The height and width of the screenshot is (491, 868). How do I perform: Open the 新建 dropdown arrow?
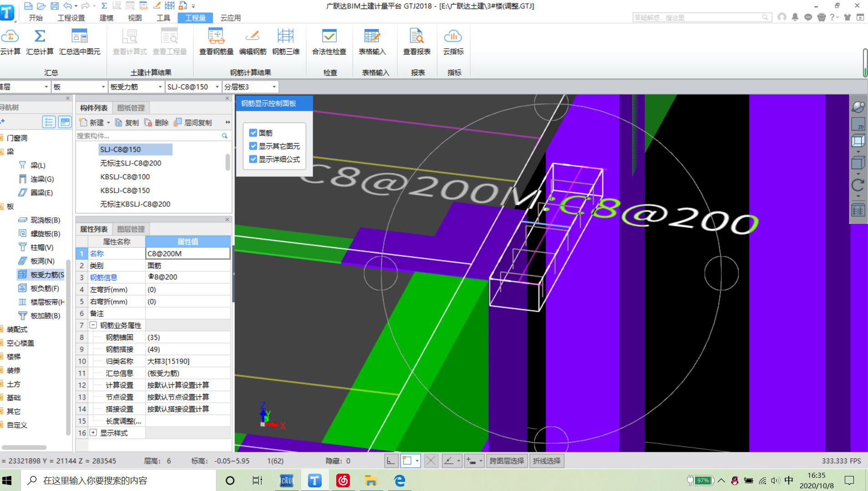coord(108,123)
